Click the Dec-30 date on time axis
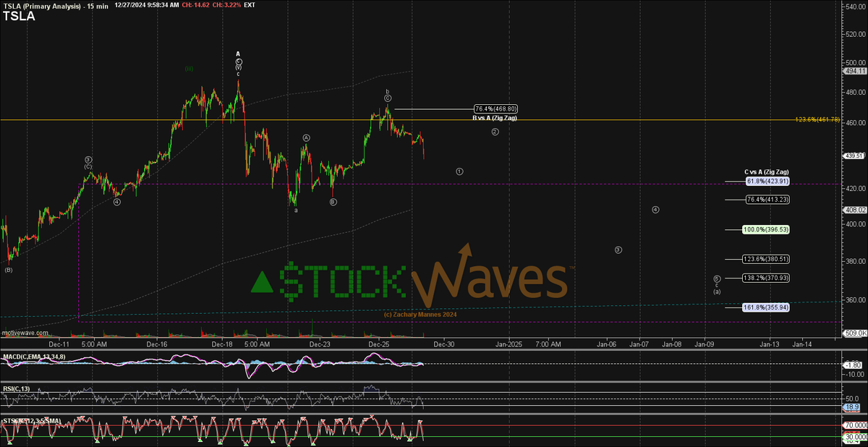 443,344
